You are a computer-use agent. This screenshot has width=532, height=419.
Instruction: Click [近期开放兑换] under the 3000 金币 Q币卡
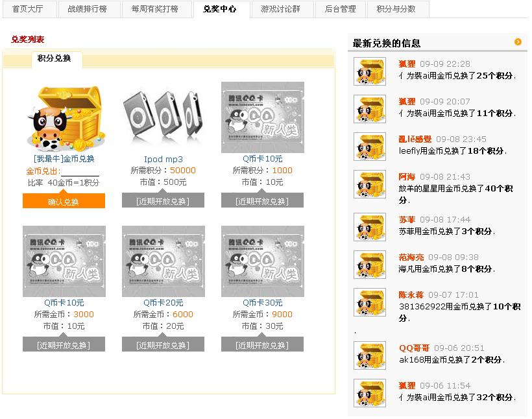point(64,344)
